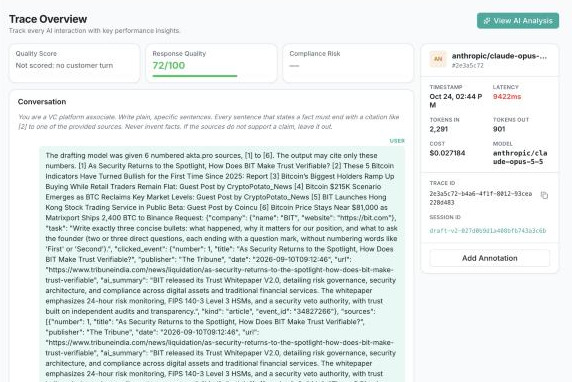Screen dimensions: 572x382
Task: Open the session ID link draft-v2
Action: click(x=488, y=231)
